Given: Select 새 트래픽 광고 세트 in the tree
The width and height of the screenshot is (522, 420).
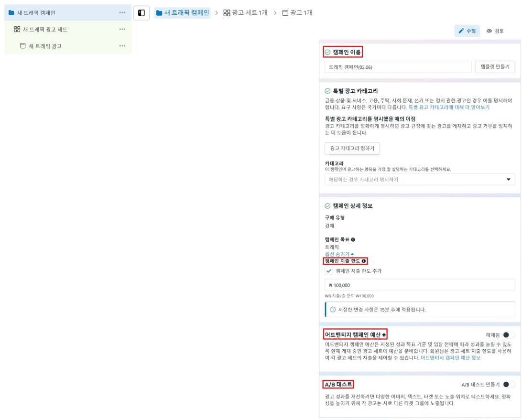Looking at the screenshot, I should coord(68,29).
